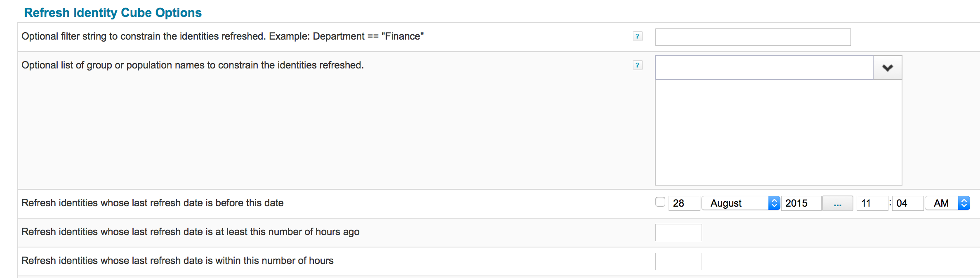Viewport: 980px width, 278px height.
Task: Click the filter string text field
Action: pos(753,37)
